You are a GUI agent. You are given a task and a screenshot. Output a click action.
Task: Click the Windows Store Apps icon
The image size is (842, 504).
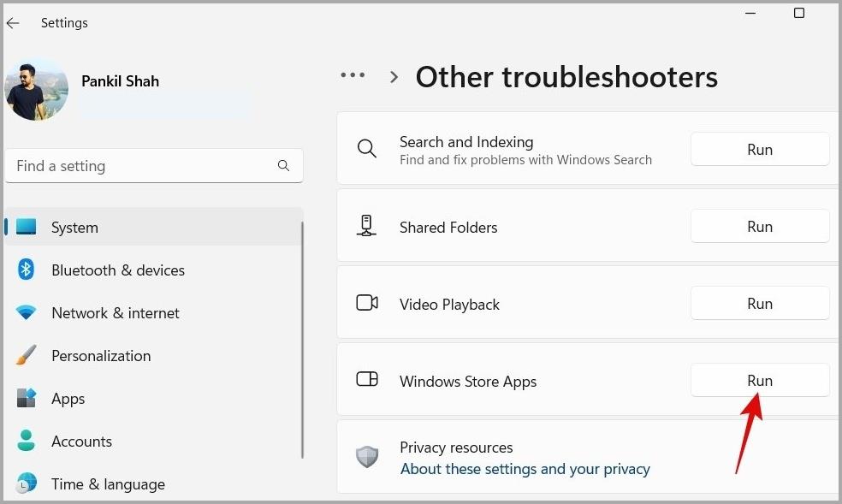tap(367, 379)
